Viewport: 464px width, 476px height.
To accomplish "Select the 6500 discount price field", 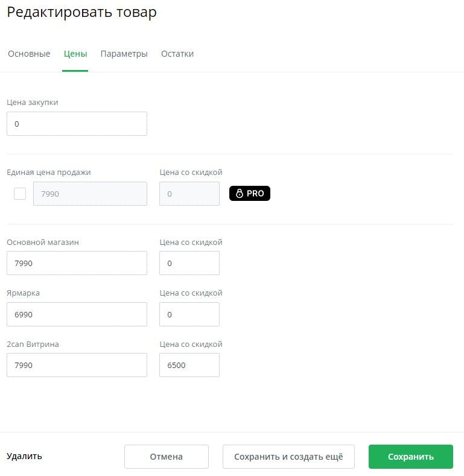I will coord(189,365).
